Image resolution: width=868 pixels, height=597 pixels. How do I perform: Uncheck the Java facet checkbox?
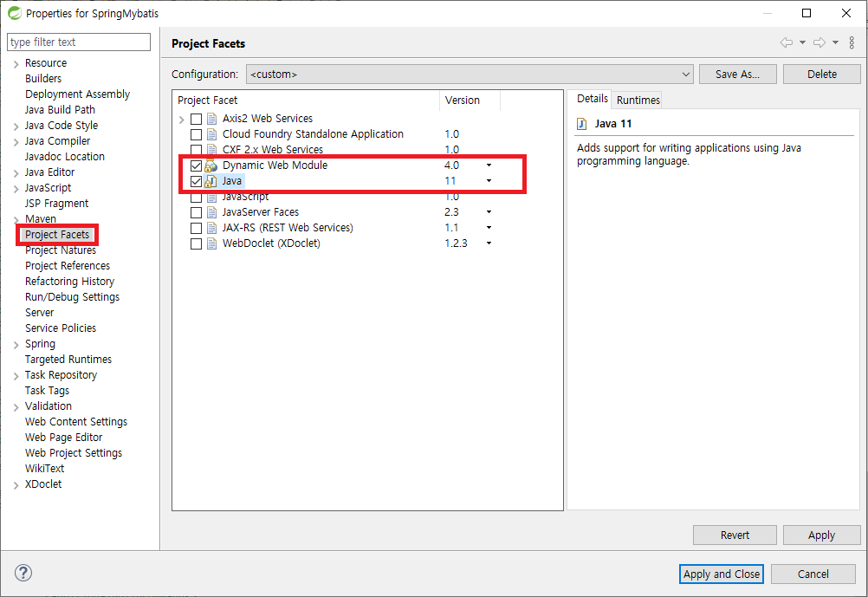pos(196,181)
